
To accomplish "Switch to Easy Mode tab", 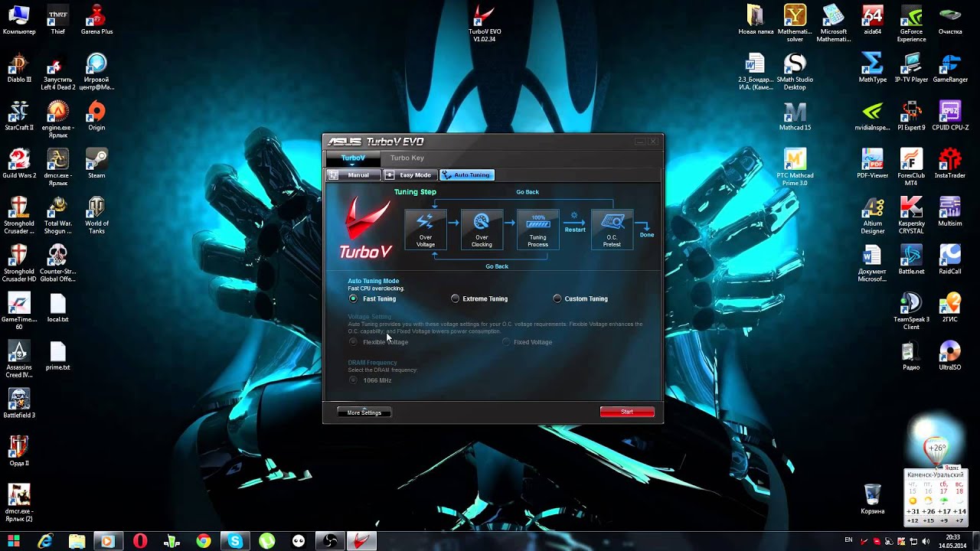I will pyautogui.click(x=410, y=175).
